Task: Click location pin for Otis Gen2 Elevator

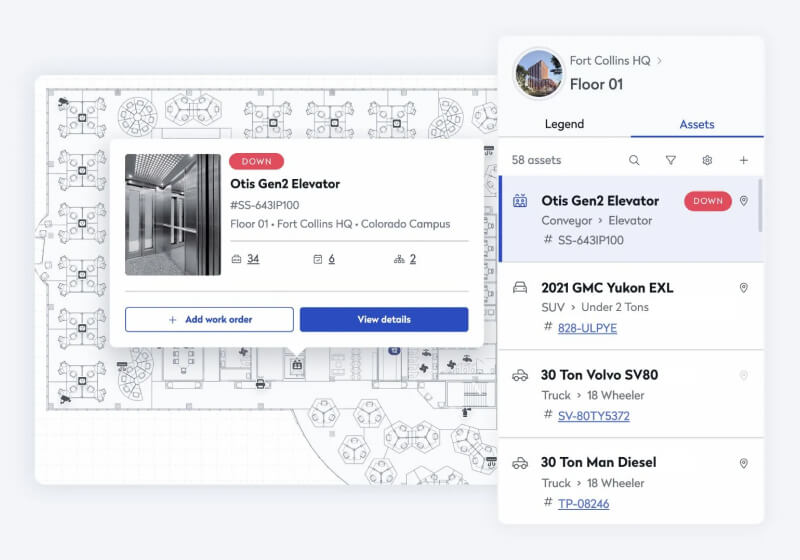Action: tap(743, 201)
